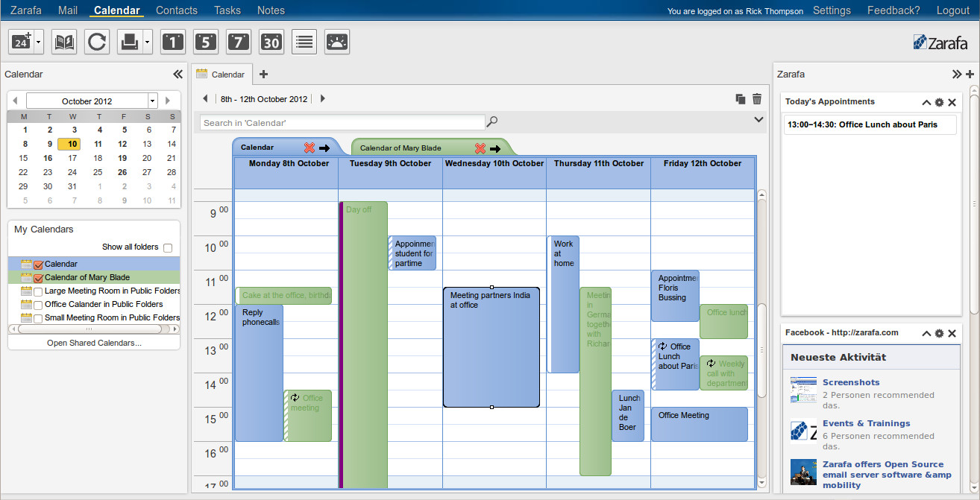
Task: Click the Search in 'Calendar' field
Action: pos(343,122)
